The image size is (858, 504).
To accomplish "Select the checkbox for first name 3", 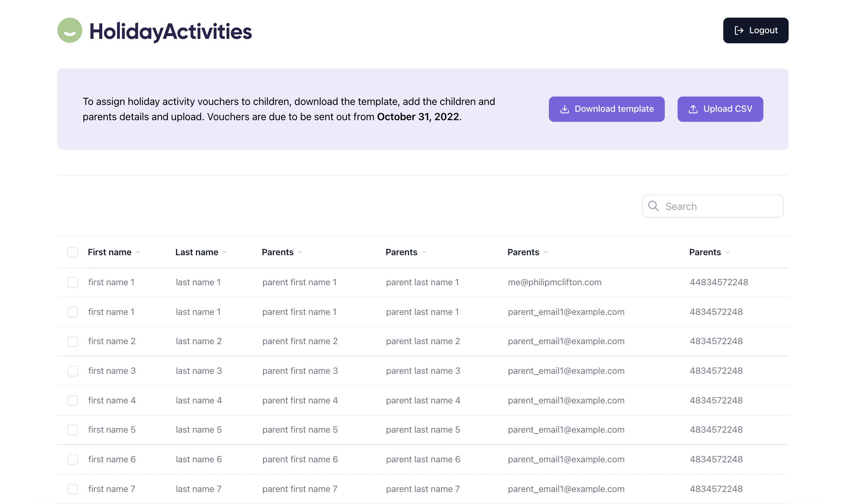I will (73, 371).
